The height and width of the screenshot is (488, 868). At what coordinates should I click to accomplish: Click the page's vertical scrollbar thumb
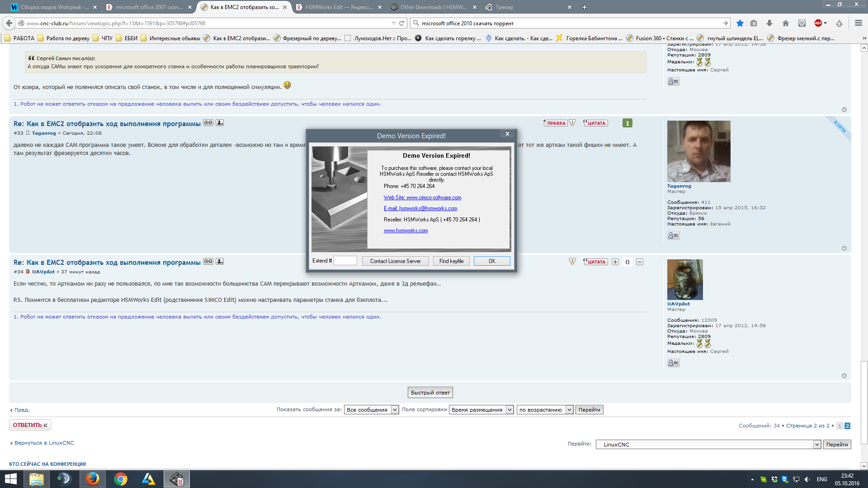864,402
